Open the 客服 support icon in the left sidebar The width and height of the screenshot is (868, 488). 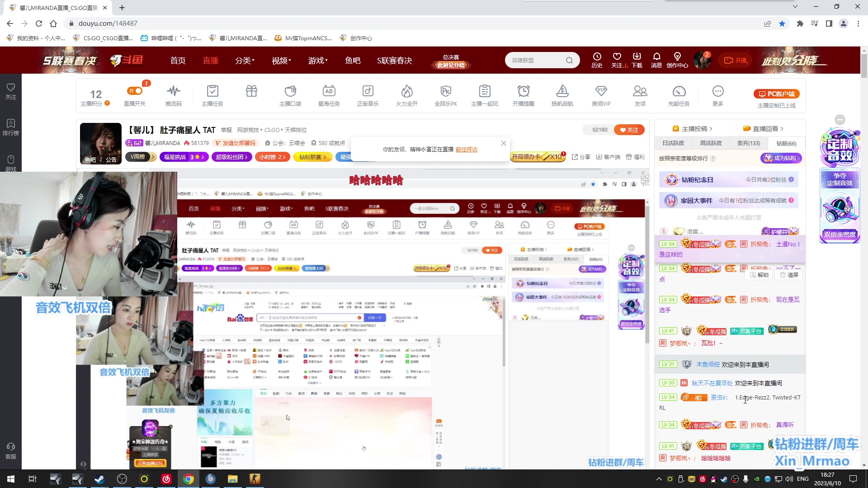11,450
